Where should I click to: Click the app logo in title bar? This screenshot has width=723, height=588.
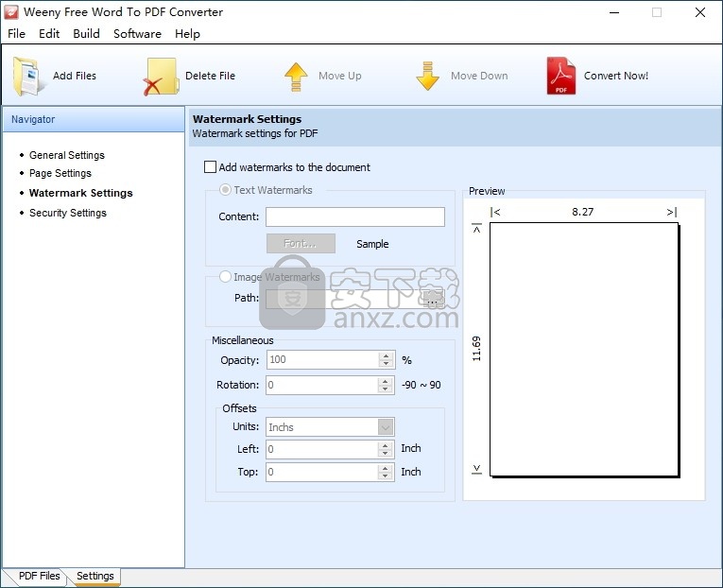tap(11, 12)
